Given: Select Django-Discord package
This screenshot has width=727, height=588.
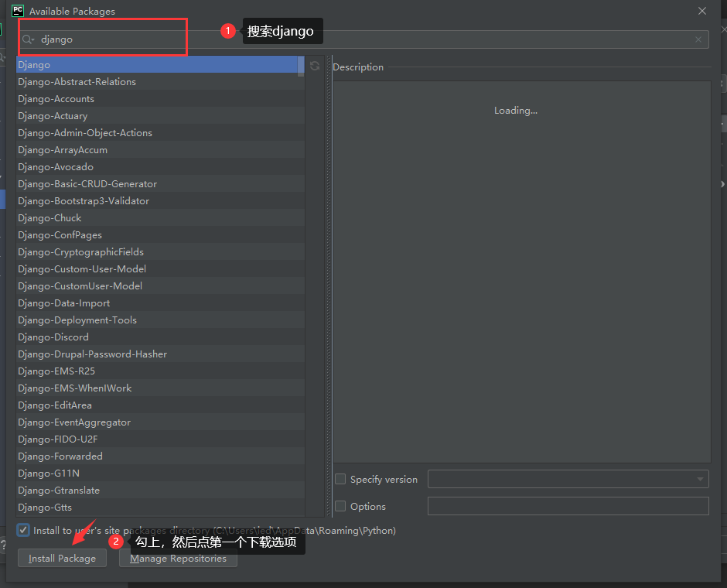Looking at the screenshot, I should click(x=160, y=337).
